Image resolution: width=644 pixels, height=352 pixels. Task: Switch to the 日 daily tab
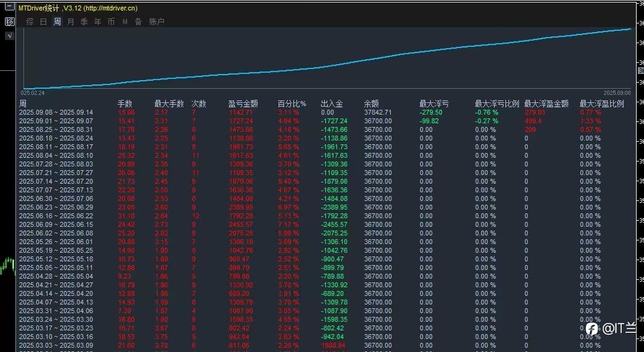(x=44, y=22)
